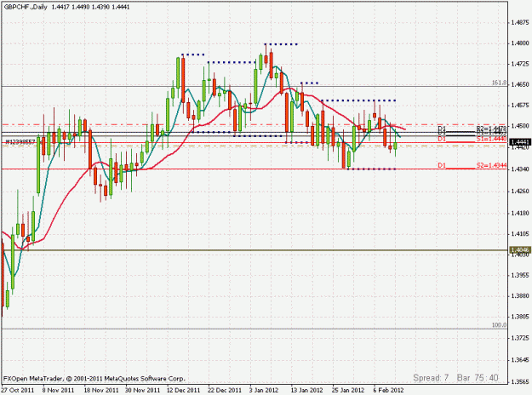The height and width of the screenshot is (395, 532).
Task: Click the 12 Dec 2011 date label
Action: (x=184, y=390)
